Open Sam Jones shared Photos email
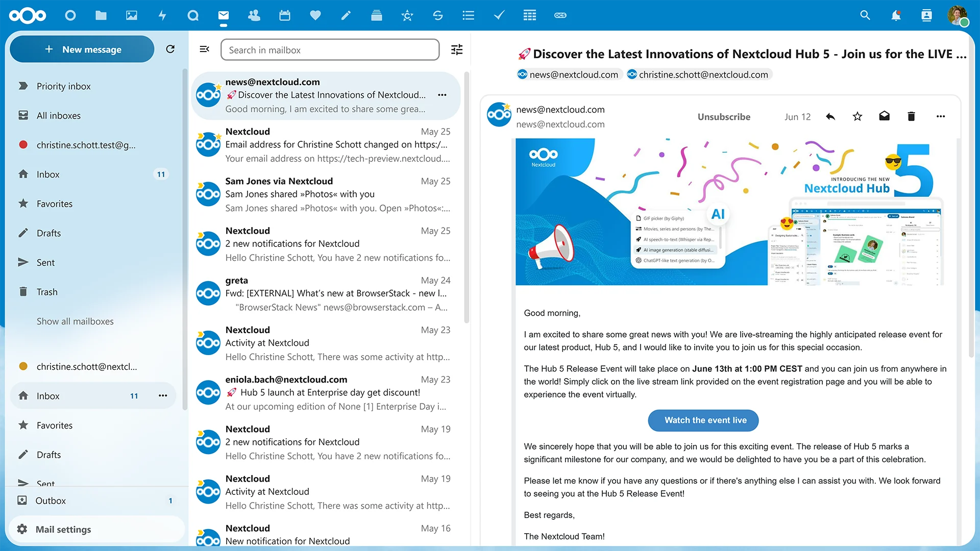 click(326, 194)
